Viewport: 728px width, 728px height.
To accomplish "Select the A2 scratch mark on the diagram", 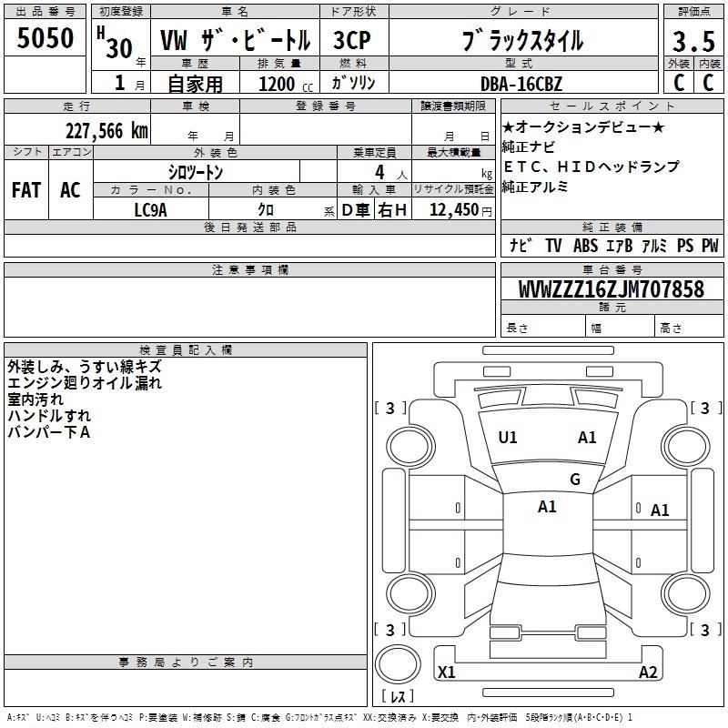I will [648, 672].
